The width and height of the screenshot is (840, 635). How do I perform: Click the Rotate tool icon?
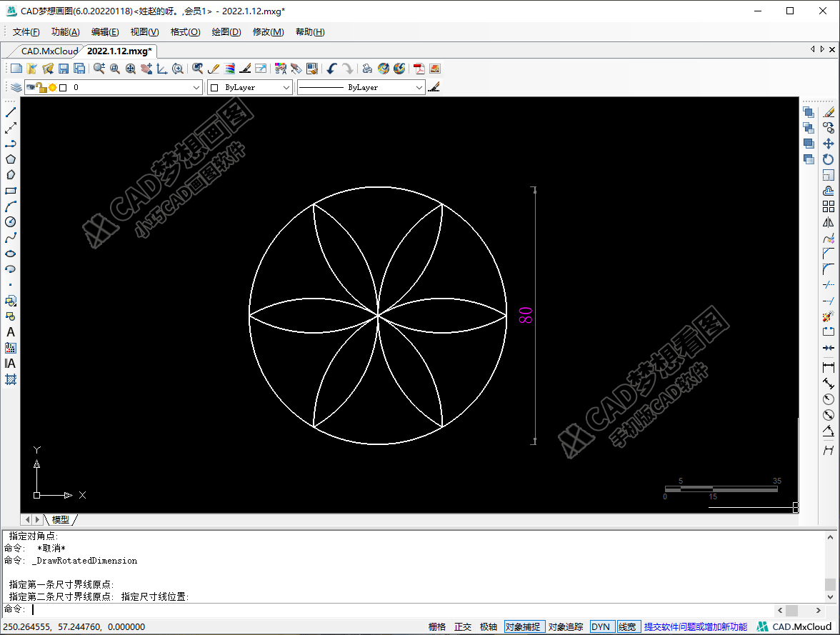click(x=829, y=159)
